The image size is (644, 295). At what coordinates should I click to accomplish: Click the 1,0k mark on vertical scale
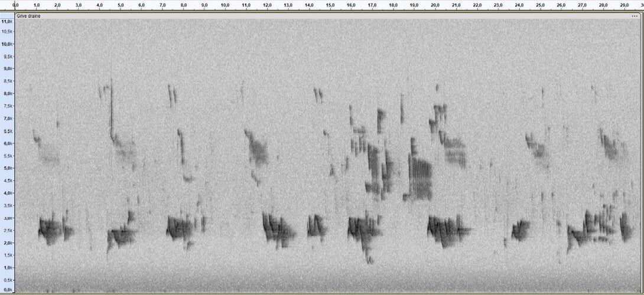[7, 267]
